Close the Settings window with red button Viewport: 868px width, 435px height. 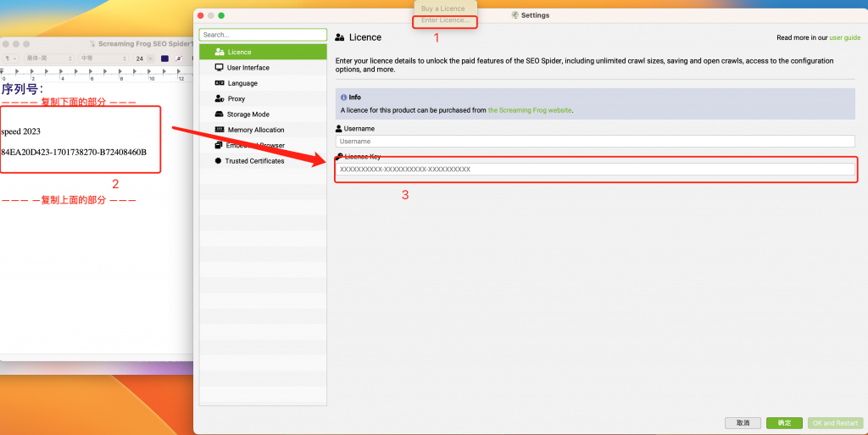tap(201, 15)
